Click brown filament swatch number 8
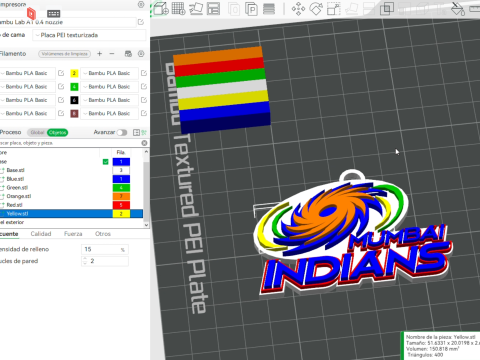480x360 pixels. 74,114
